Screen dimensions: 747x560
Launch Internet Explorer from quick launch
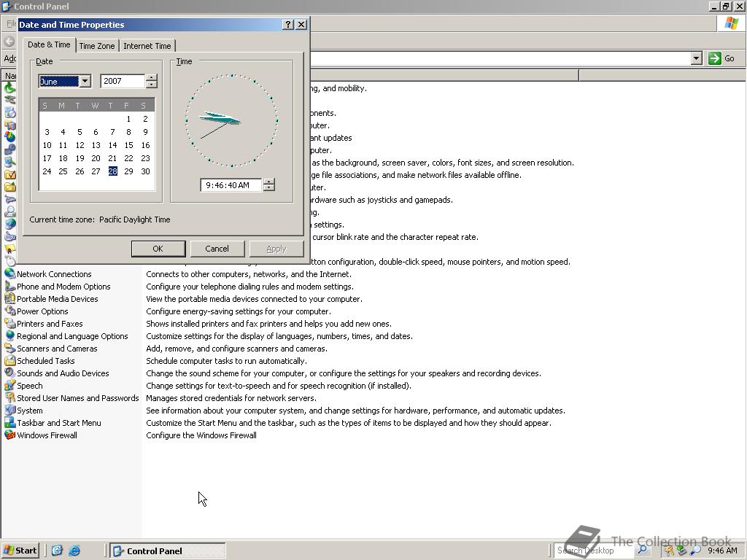tap(74, 551)
